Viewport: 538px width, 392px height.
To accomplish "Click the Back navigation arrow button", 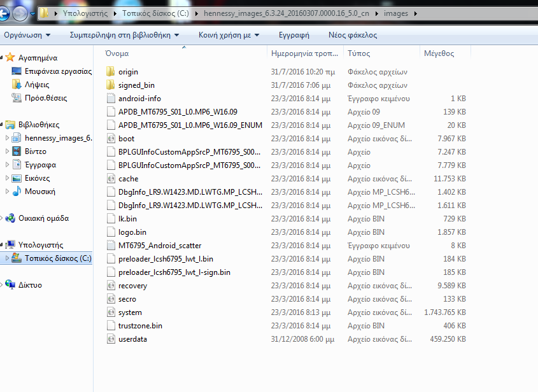I will (3, 14).
